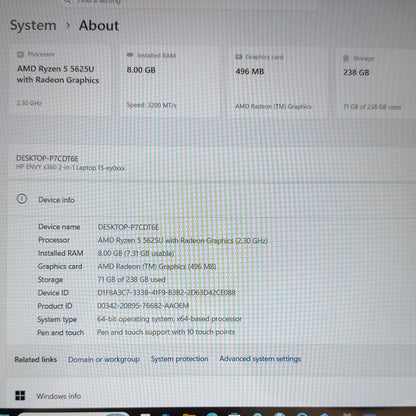Click the Storage card icon
This screenshot has height=416, width=416.
346,59
